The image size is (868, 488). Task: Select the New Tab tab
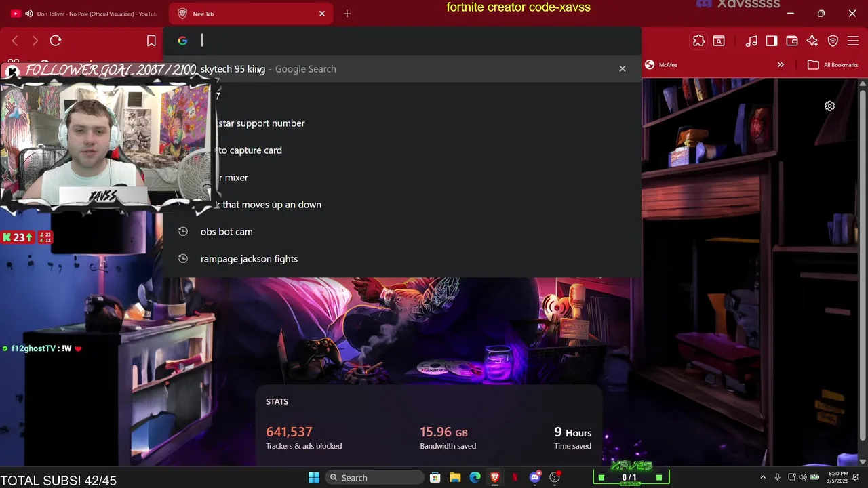251,14
